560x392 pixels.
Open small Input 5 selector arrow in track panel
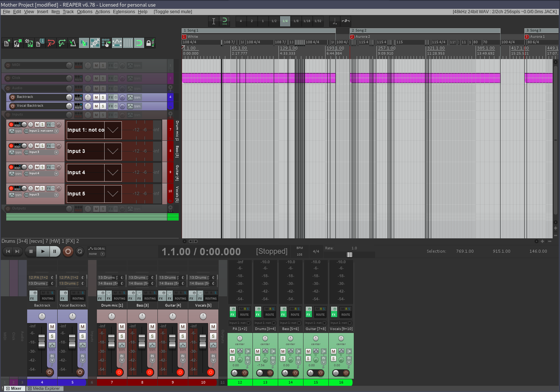pos(56,195)
